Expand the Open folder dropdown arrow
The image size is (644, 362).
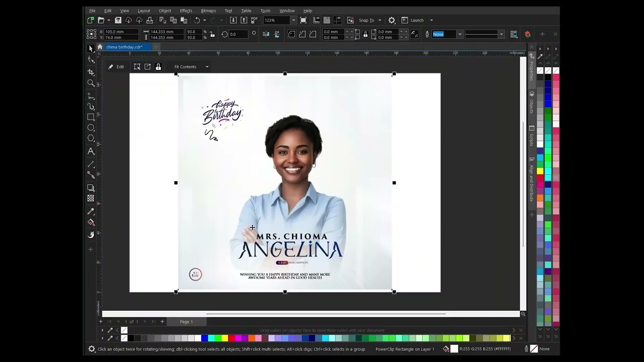point(109,21)
